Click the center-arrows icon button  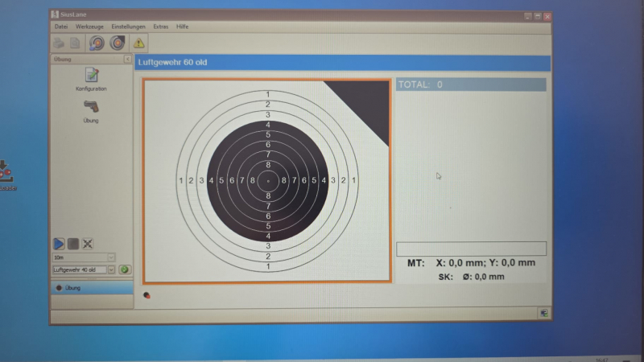[x=88, y=244]
